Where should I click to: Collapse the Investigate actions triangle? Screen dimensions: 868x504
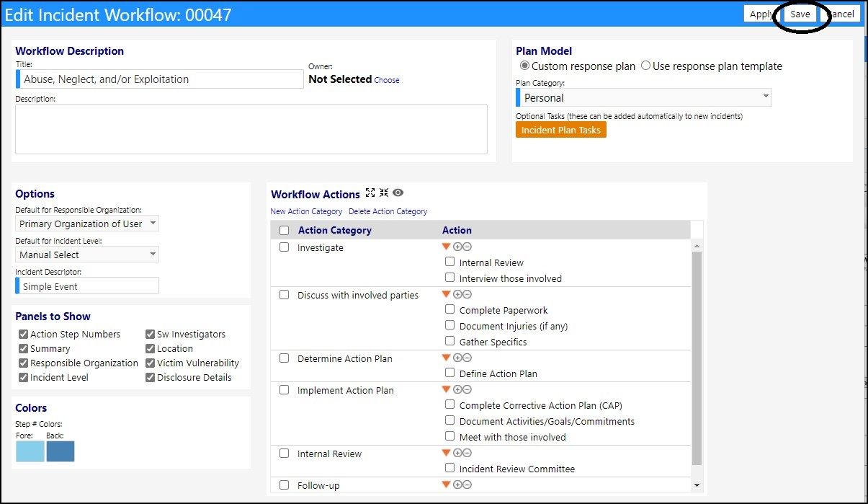447,247
